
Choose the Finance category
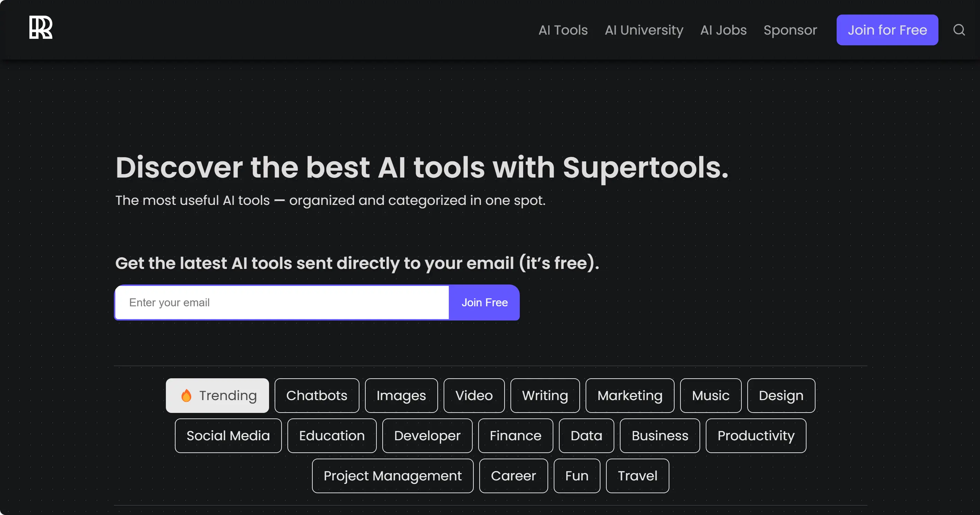[x=516, y=436]
